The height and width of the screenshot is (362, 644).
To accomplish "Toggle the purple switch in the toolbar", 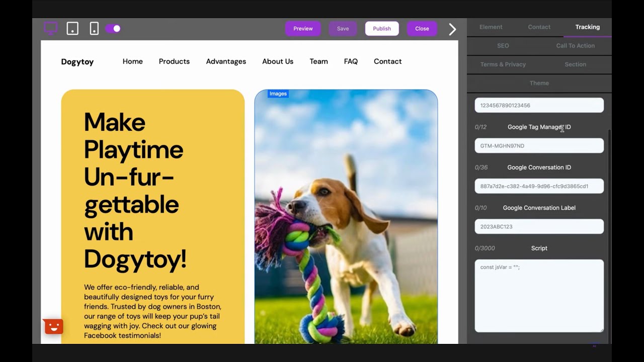I will [113, 29].
